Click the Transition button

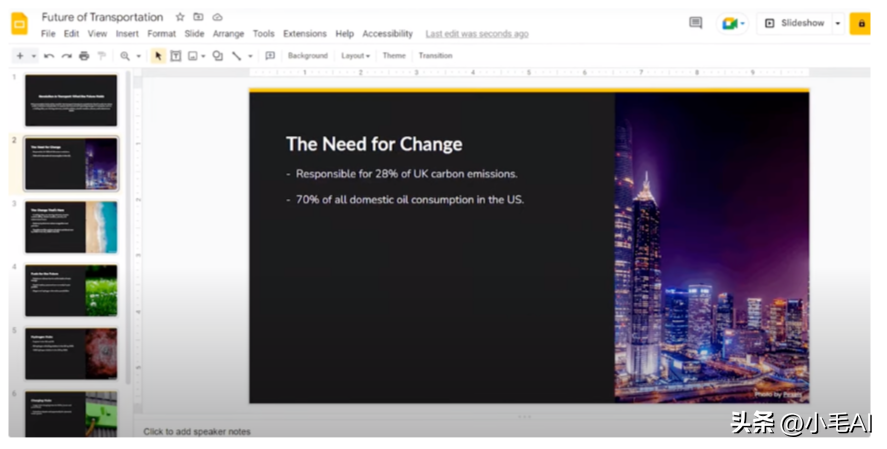[x=436, y=55]
